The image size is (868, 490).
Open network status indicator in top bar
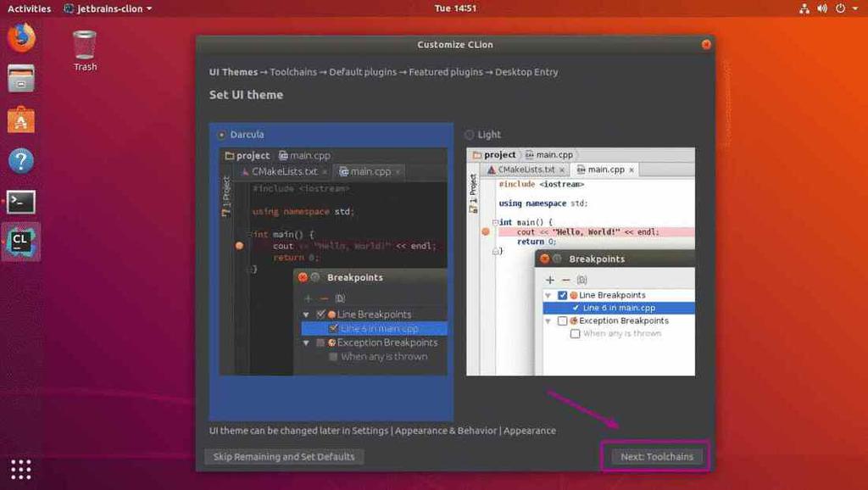804,8
